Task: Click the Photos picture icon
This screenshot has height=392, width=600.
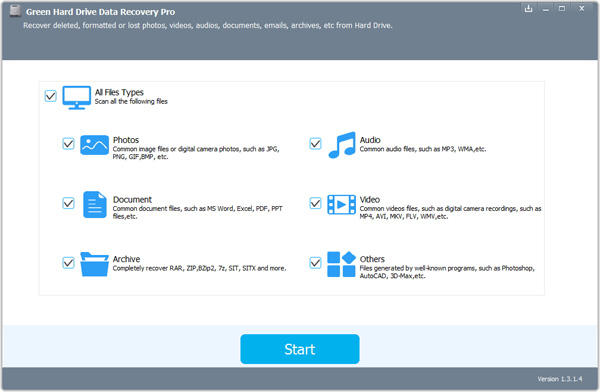Action: point(95,145)
